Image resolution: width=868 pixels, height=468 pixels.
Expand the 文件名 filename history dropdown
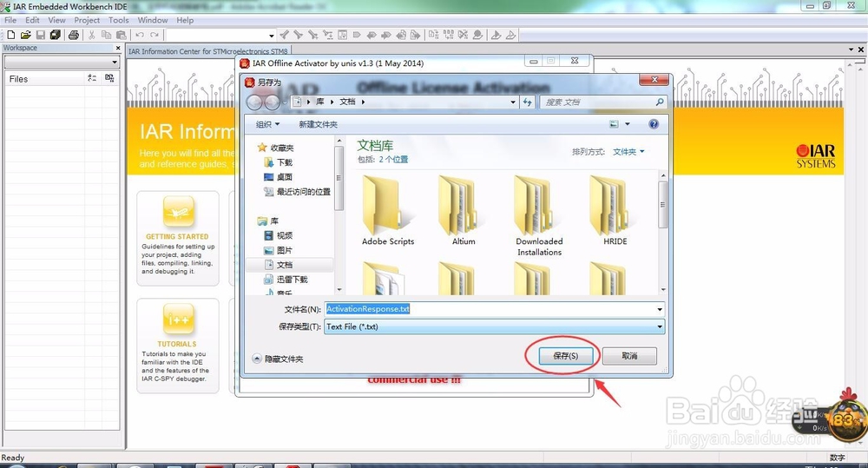click(x=660, y=309)
